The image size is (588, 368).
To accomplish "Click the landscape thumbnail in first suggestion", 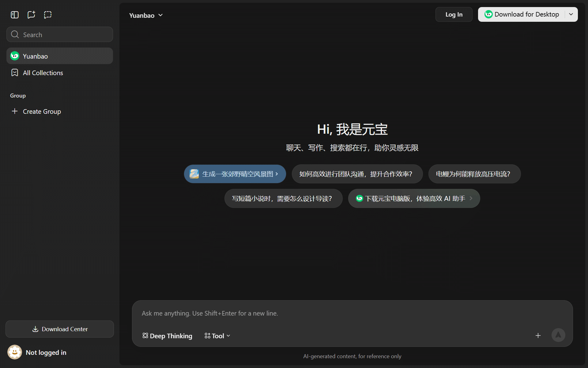I will [x=194, y=174].
